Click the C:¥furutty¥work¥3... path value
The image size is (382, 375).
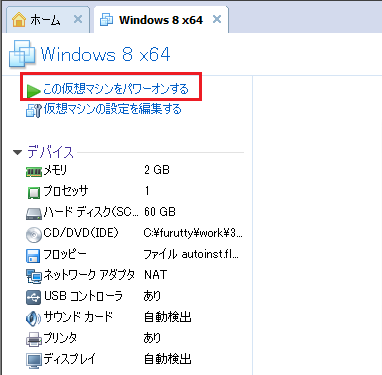tap(193, 233)
